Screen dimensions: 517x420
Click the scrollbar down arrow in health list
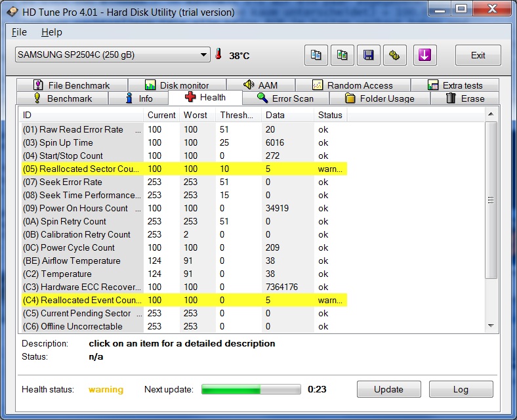coord(491,325)
